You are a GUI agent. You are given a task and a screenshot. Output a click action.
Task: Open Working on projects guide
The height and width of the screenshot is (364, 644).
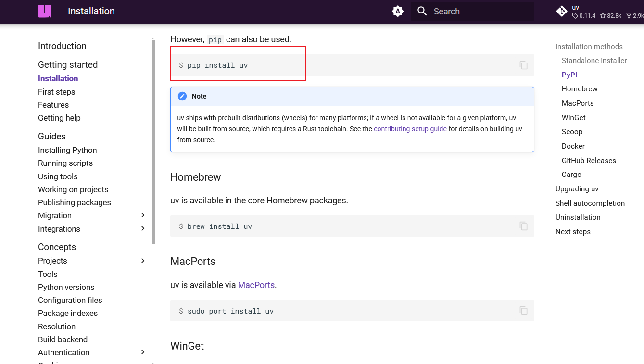click(73, 189)
